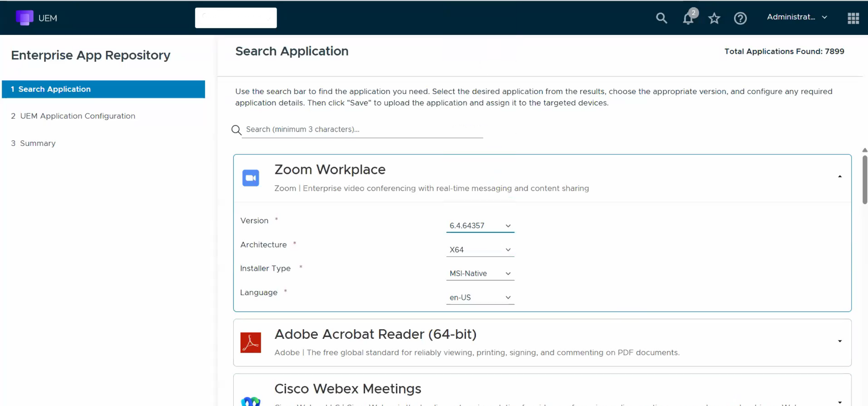Image resolution: width=868 pixels, height=406 pixels.
Task: Click the white field in header bar
Action: [x=236, y=18]
